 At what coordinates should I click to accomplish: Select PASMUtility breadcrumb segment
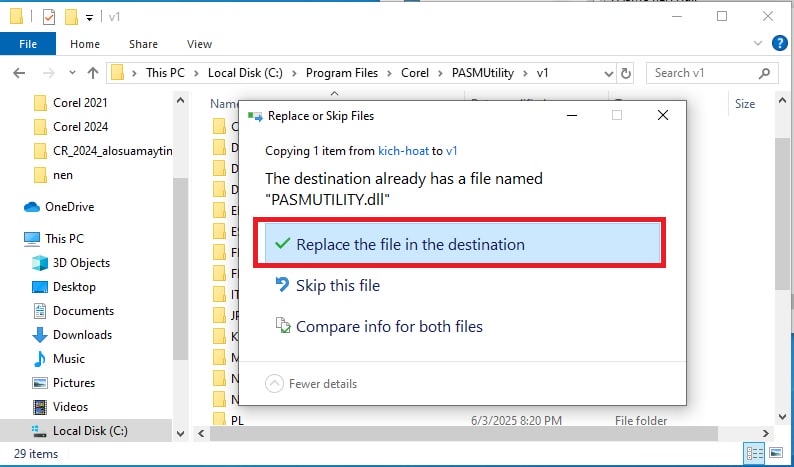[483, 73]
